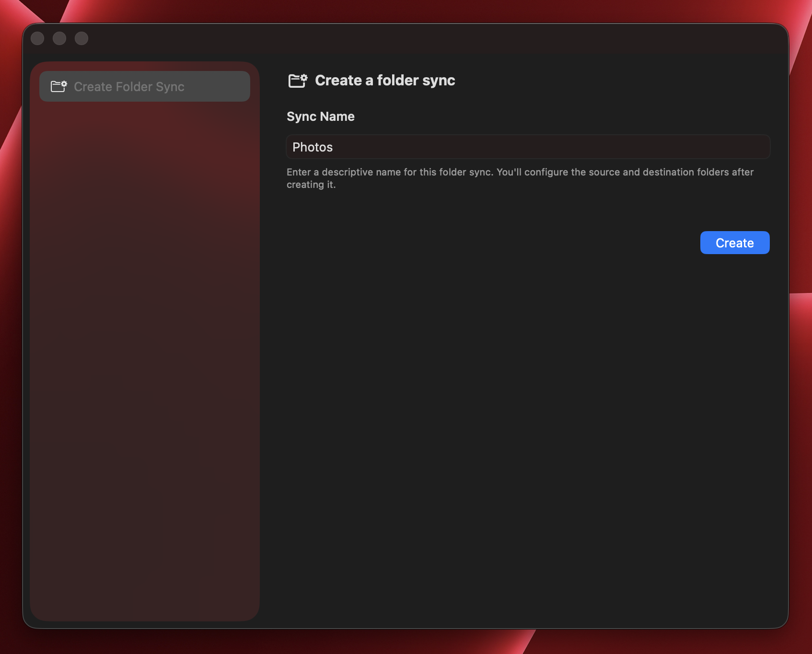Viewport: 812px width, 654px height.
Task: Focus the Sync Name input field
Action: 527,147
